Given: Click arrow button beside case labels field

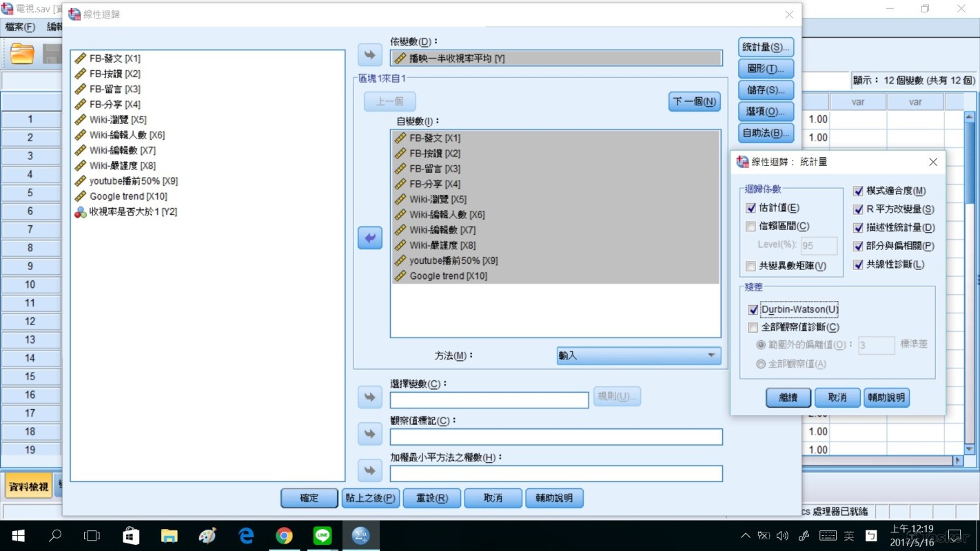Looking at the screenshot, I should point(370,434).
